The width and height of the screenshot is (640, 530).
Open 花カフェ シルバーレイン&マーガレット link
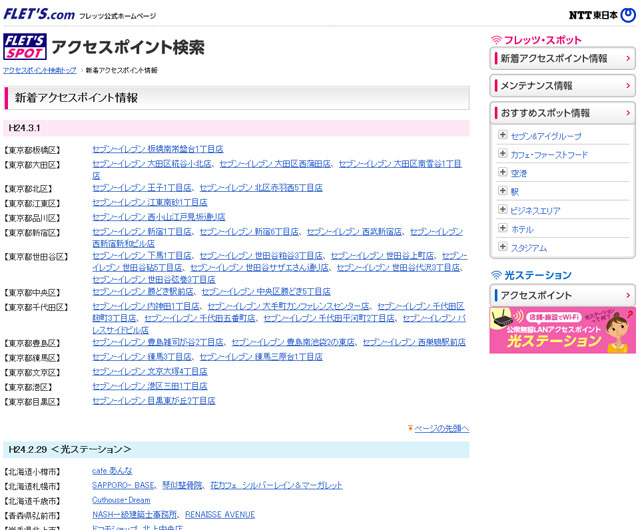276,485
